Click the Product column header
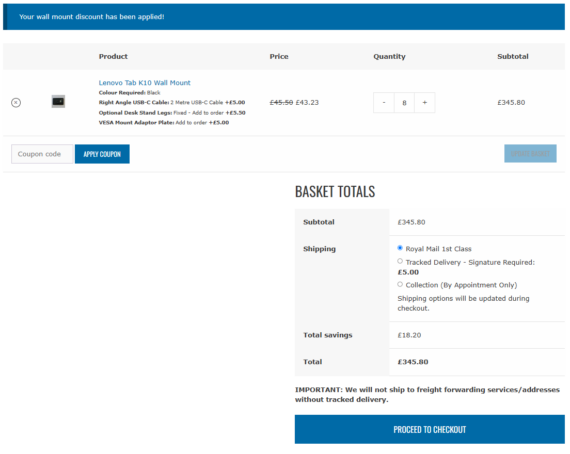The image size is (570, 454). tap(113, 56)
